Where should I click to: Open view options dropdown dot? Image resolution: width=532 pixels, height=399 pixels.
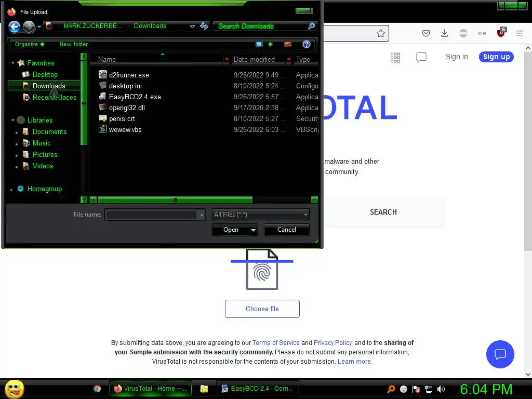pyautogui.click(x=270, y=44)
